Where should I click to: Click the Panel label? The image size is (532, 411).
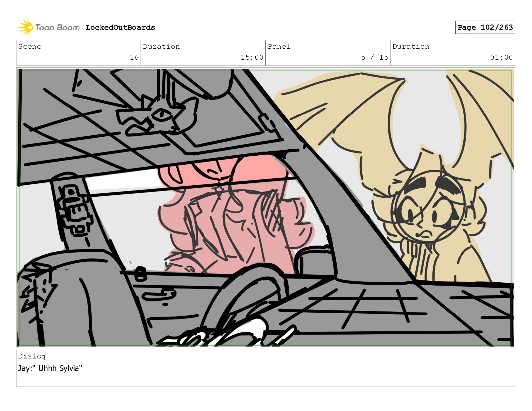click(279, 46)
